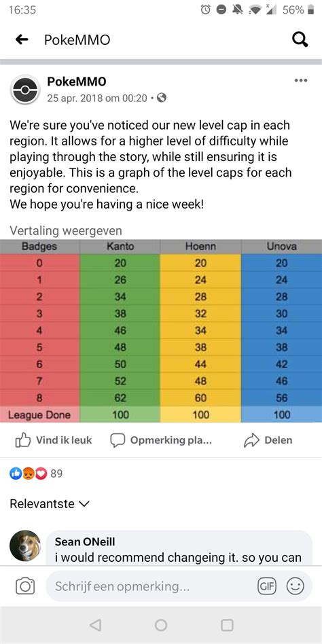Share the post with Delen
The width and height of the screenshot is (322, 644).
click(268, 440)
